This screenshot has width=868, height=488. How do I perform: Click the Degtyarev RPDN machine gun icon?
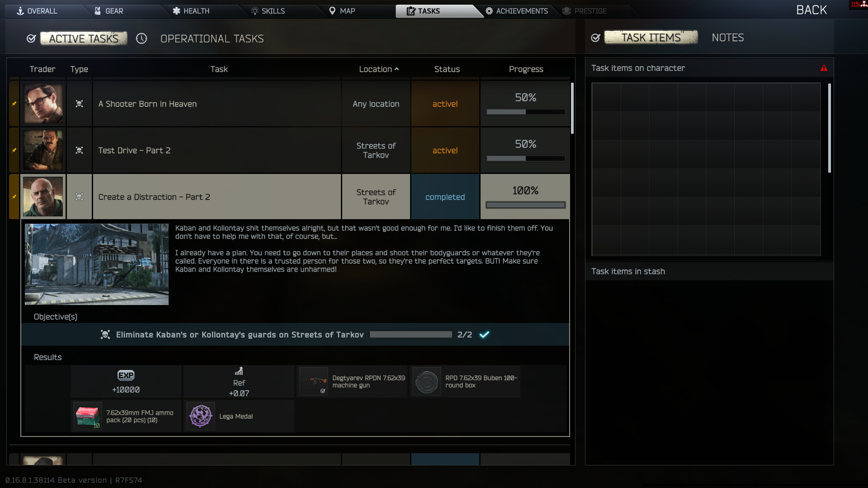(x=314, y=381)
